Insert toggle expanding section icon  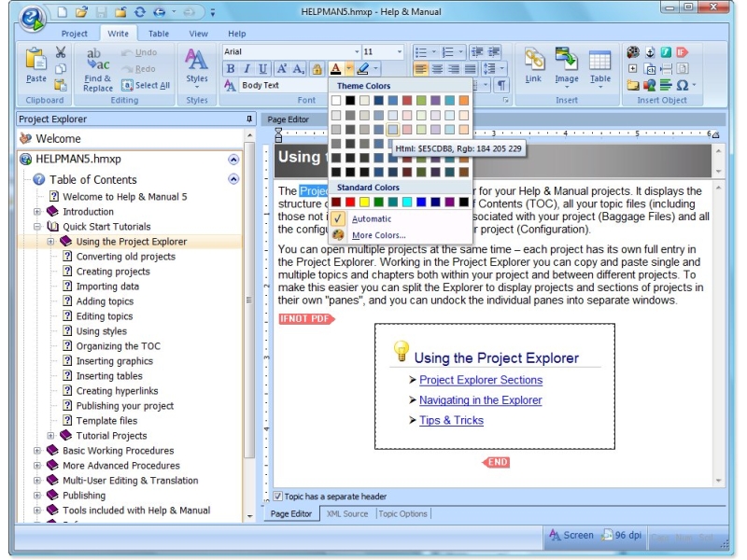tap(633, 69)
